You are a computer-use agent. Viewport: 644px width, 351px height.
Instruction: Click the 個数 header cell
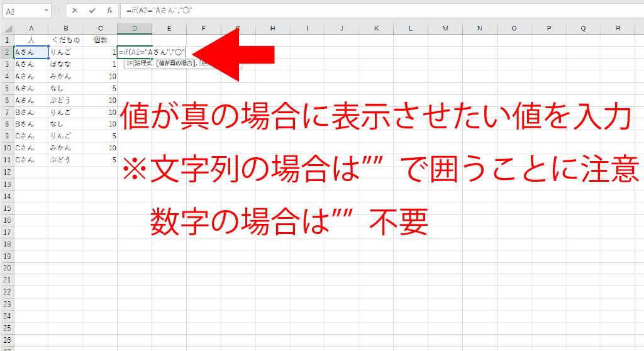(100, 40)
